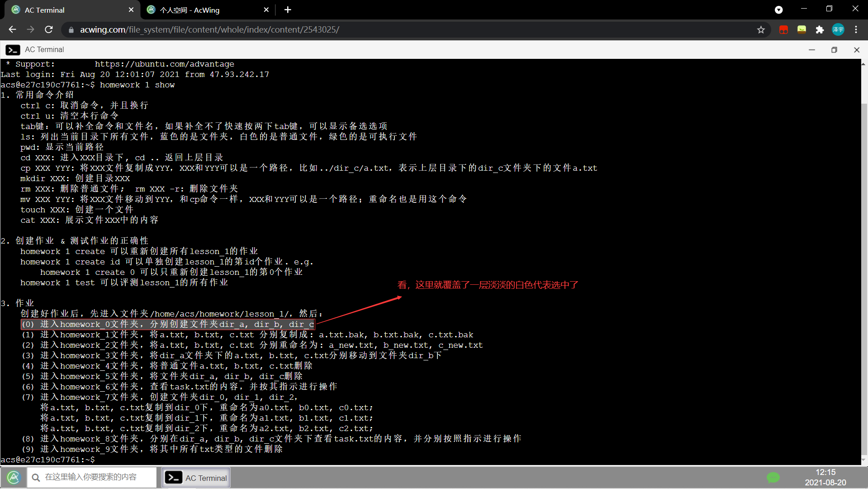Open the green chat bubble icon
The height and width of the screenshot is (489, 868).
(x=773, y=477)
